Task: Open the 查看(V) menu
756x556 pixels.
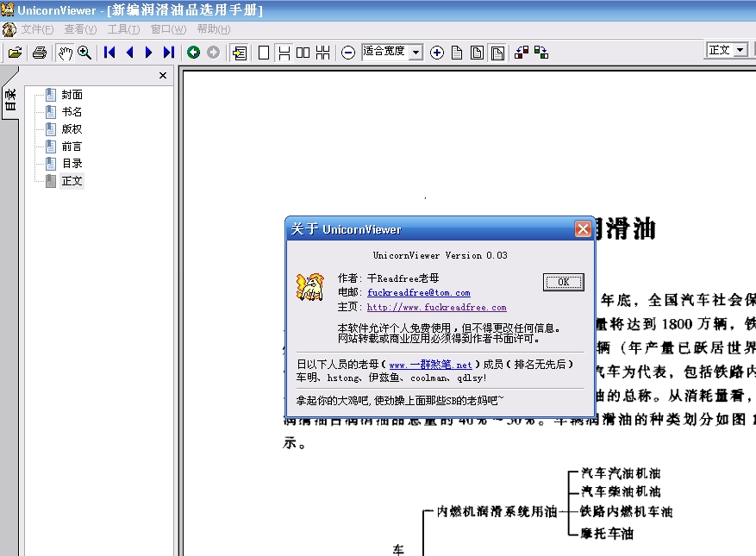Action: [80, 29]
